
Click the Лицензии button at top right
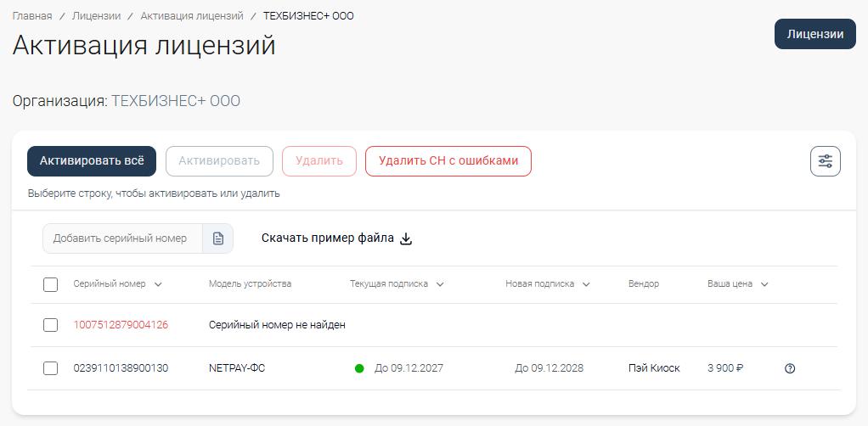[814, 34]
